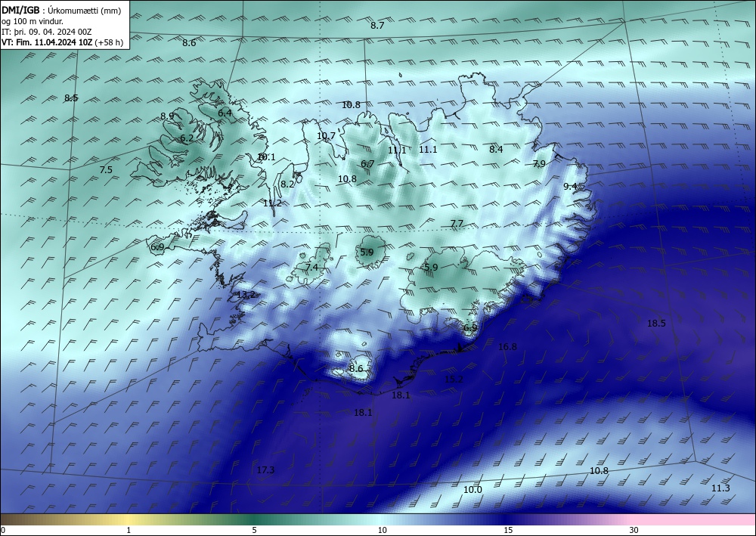Click the color scale label '0'
The height and width of the screenshot is (536, 756).
point(3,531)
